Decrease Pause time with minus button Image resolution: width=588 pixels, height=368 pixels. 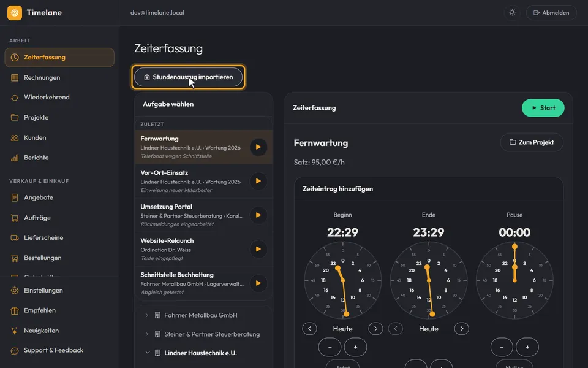(502, 347)
